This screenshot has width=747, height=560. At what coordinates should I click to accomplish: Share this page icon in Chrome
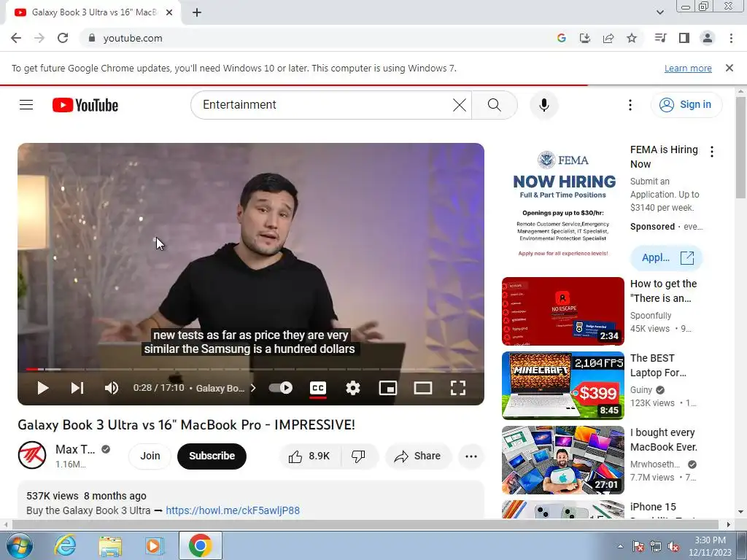(608, 38)
